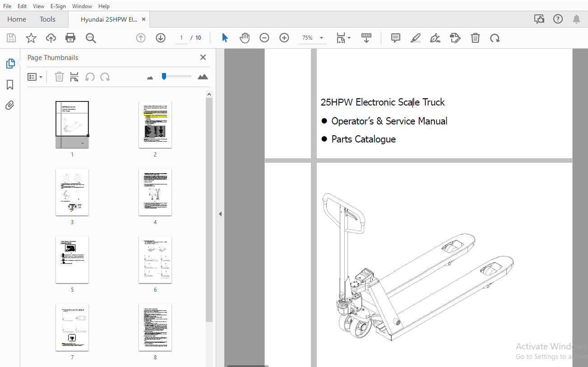Screen dimensions: 588x367
Task: Open the notifications bell
Action: tap(576, 19)
